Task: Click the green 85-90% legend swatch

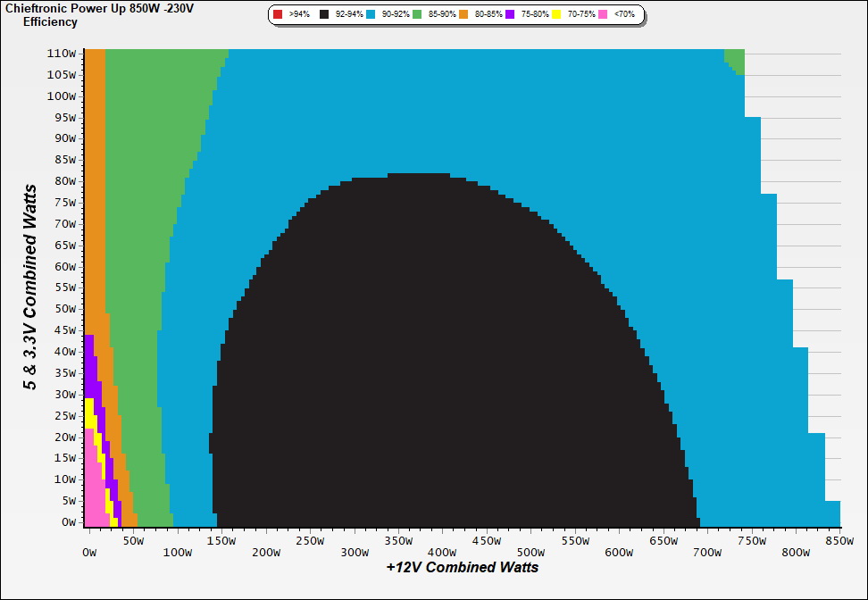Action: [x=417, y=15]
